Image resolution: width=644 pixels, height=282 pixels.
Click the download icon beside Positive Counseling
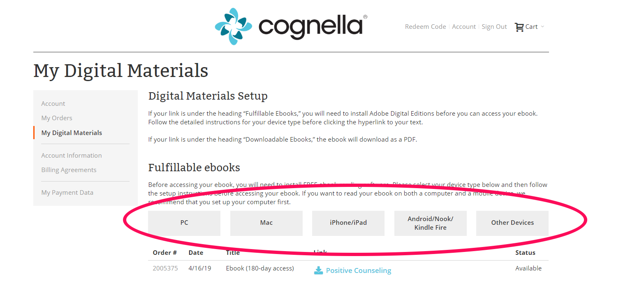coord(318,270)
